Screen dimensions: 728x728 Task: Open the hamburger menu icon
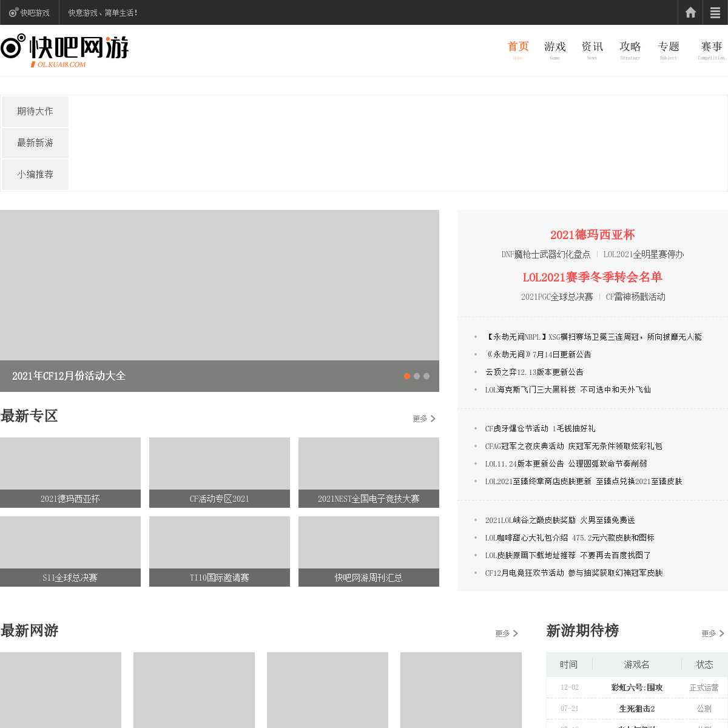pos(715,12)
